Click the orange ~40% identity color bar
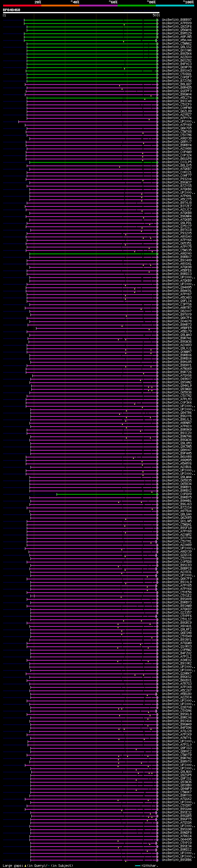 (60, 6)
